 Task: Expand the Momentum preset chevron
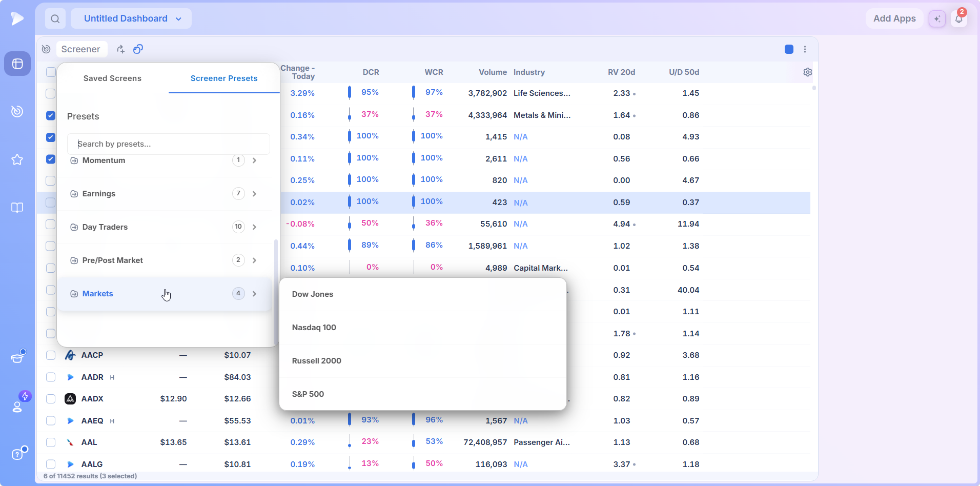(x=254, y=160)
